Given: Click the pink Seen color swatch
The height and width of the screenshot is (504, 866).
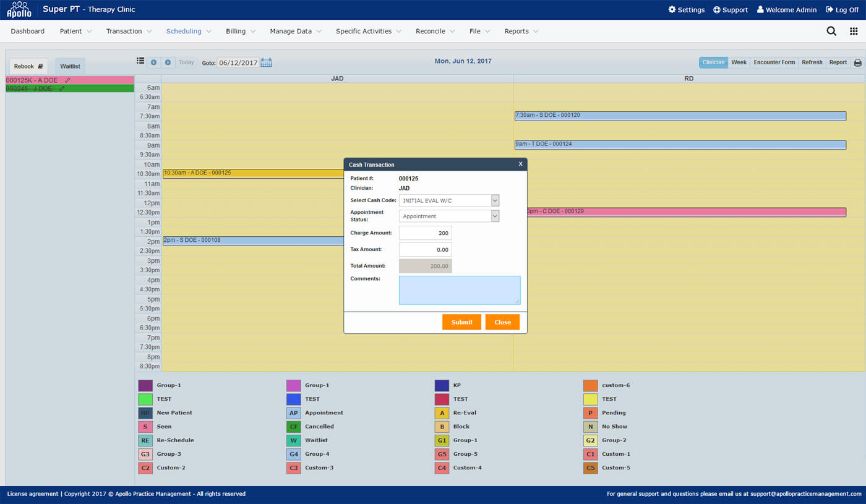Looking at the screenshot, I should point(145,427).
